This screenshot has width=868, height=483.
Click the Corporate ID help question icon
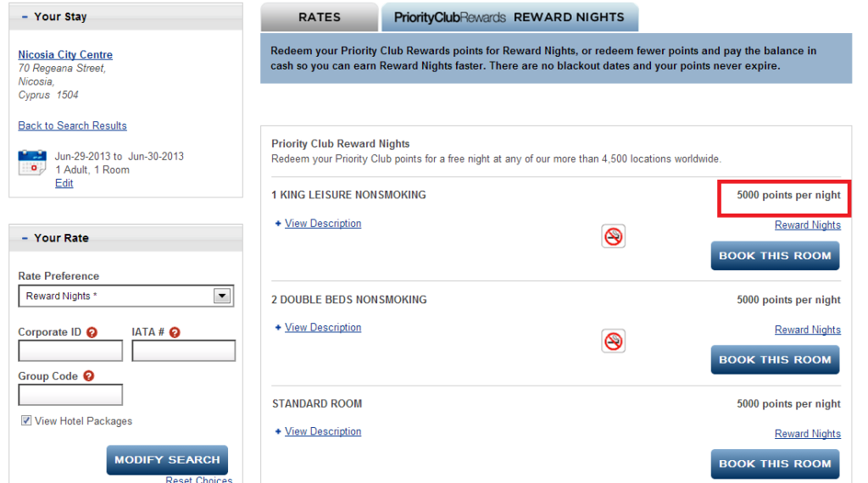pos(92,333)
